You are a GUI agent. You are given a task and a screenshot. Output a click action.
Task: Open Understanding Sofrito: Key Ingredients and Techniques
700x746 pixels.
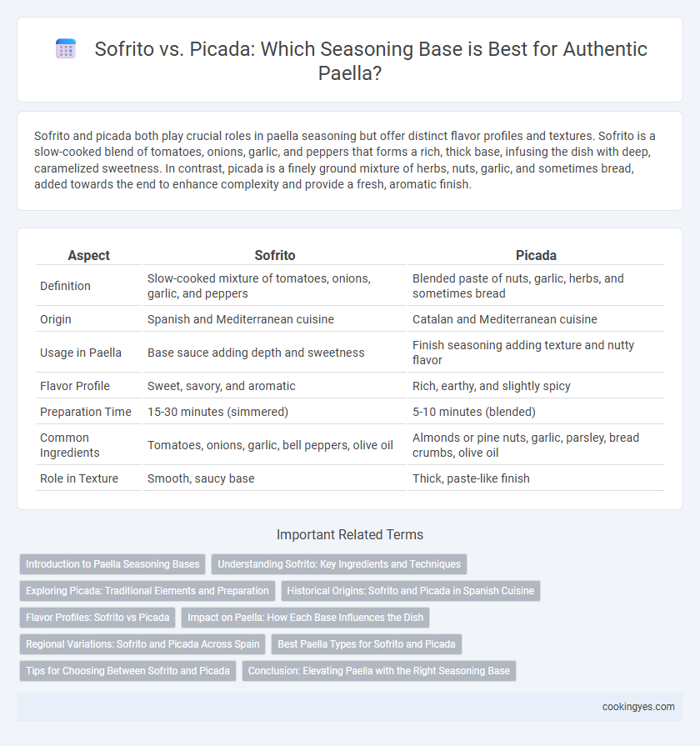click(339, 563)
